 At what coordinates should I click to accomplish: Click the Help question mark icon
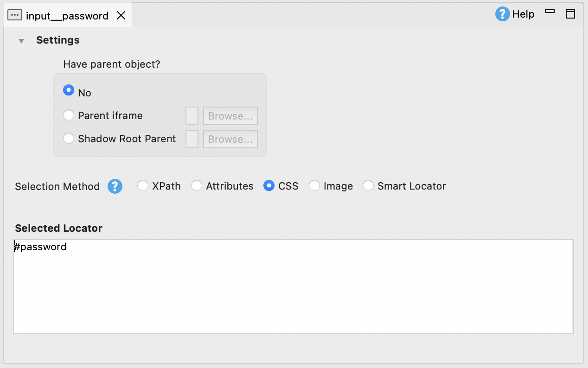tap(502, 14)
